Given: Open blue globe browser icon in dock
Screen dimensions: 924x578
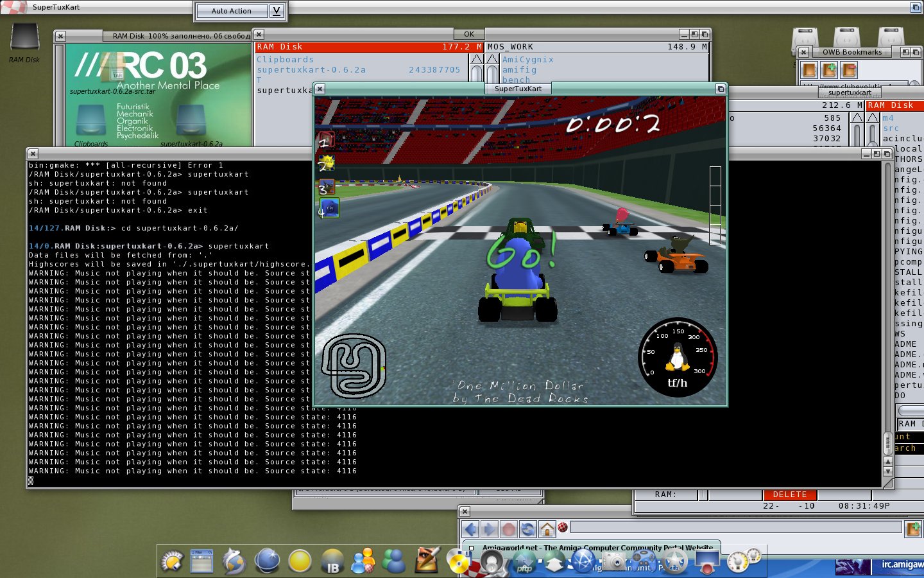Looking at the screenshot, I should (267, 561).
